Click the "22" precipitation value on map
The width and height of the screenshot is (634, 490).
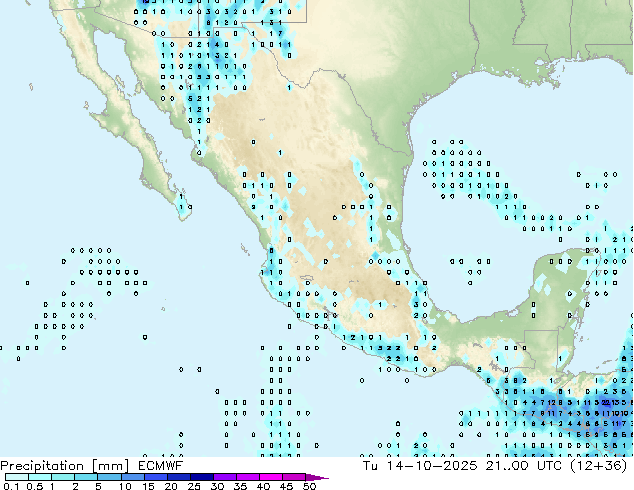pos(606,402)
